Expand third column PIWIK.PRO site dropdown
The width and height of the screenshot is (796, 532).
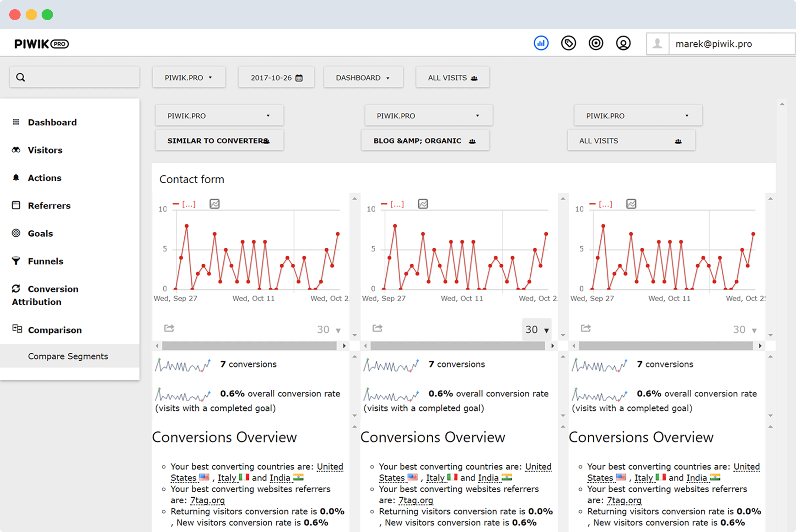pos(638,116)
